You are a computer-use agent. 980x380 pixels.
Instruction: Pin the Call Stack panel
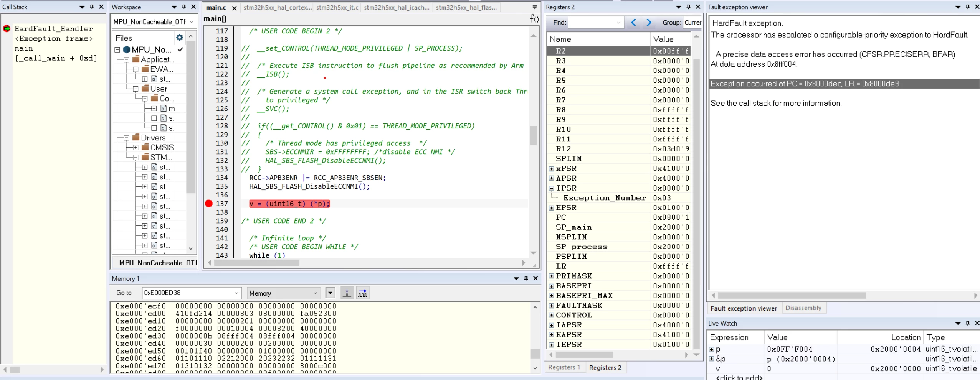pyautogui.click(x=92, y=7)
